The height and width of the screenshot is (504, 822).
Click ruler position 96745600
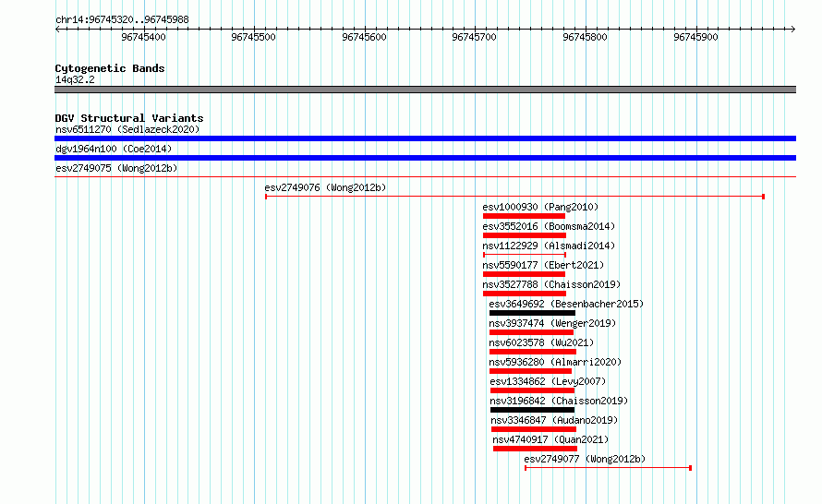364,37
